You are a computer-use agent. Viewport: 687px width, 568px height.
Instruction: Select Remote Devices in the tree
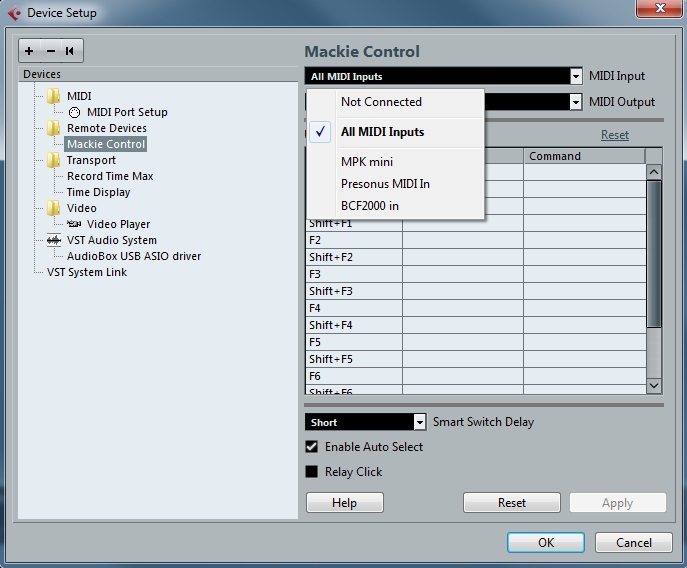pos(106,128)
